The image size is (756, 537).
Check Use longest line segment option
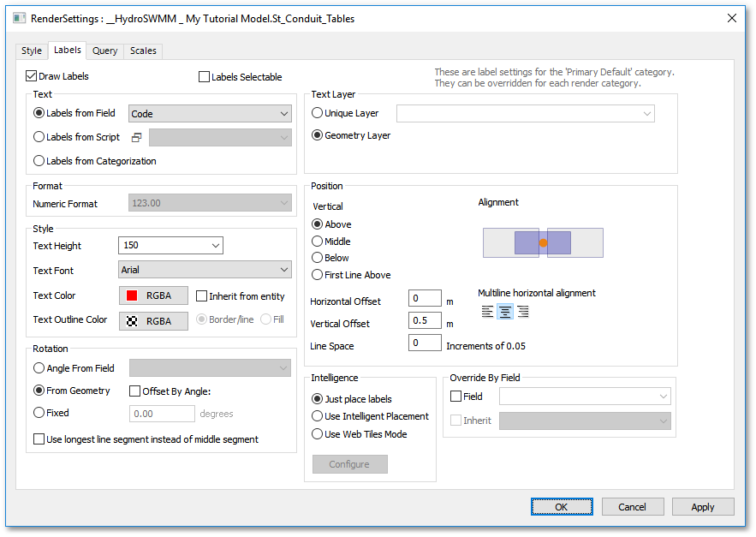[39, 439]
